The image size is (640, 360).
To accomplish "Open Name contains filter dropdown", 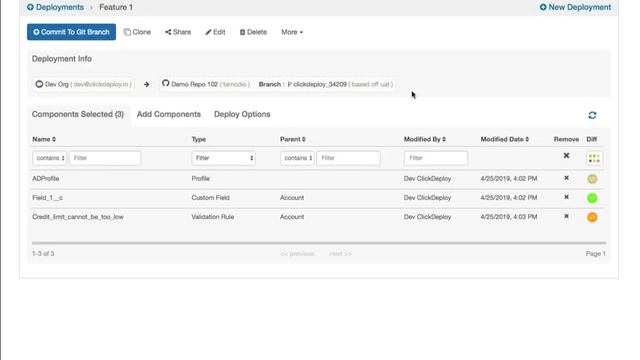I will pyautogui.click(x=49, y=158).
